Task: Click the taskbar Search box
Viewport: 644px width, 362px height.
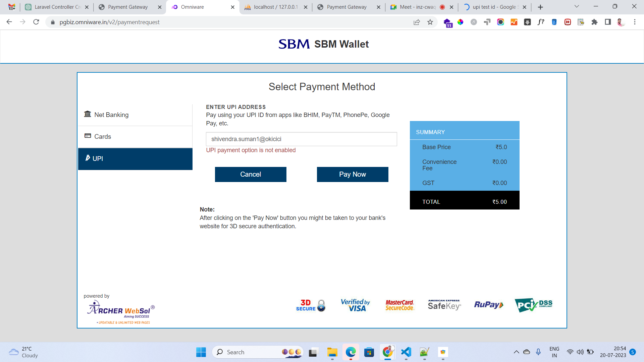Action: click(x=258, y=352)
